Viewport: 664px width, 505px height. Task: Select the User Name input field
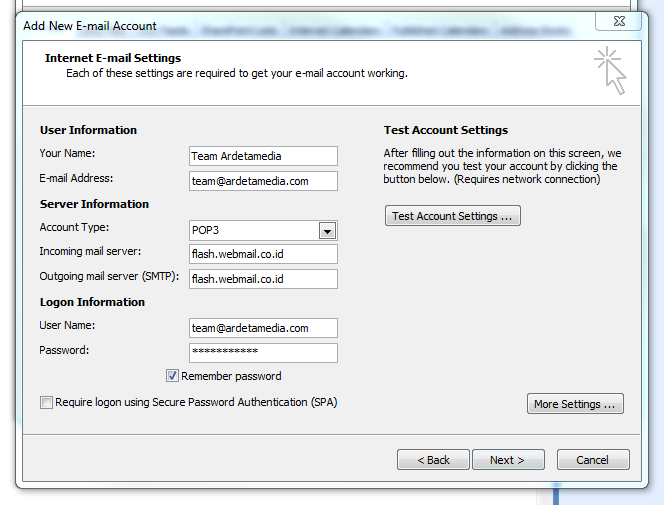(263, 328)
